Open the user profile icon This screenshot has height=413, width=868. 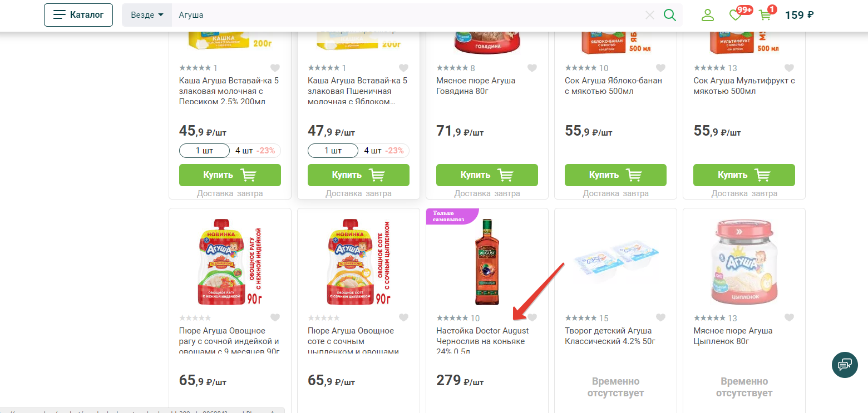click(x=707, y=15)
